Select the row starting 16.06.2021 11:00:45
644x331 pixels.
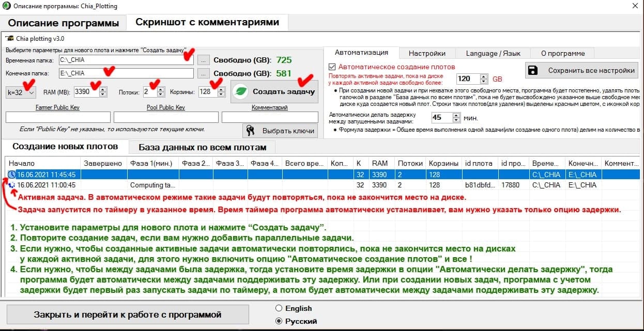click(x=323, y=185)
